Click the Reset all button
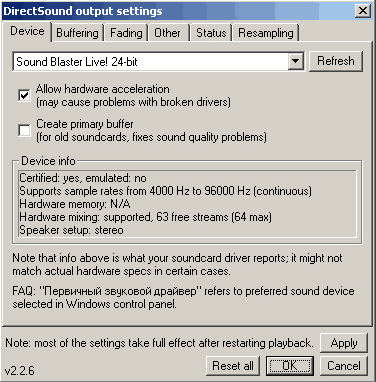The image size is (376, 382). tap(233, 366)
